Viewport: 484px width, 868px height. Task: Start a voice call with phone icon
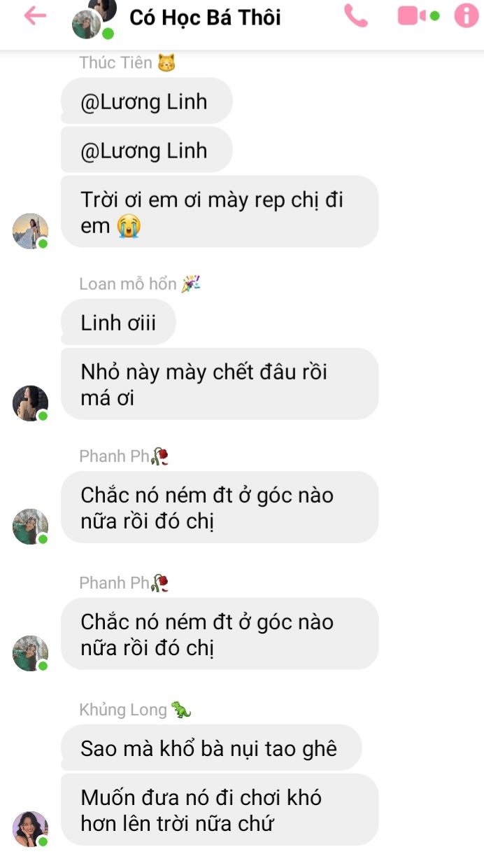356,15
